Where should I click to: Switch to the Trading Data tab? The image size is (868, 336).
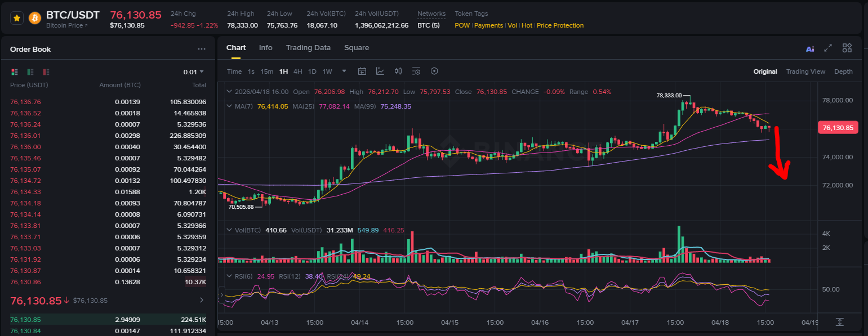(x=308, y=48)
